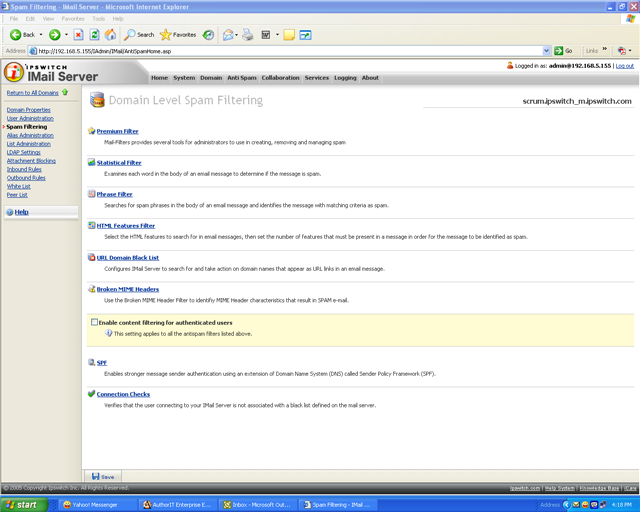640x512 pixels.
Task: Click the red Stop page icon
Action: coord(78,35)
